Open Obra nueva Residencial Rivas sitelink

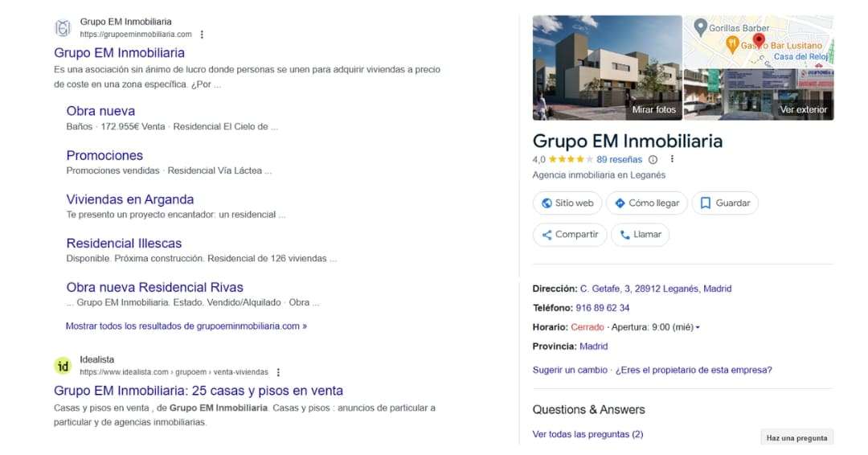click(155, 287)
